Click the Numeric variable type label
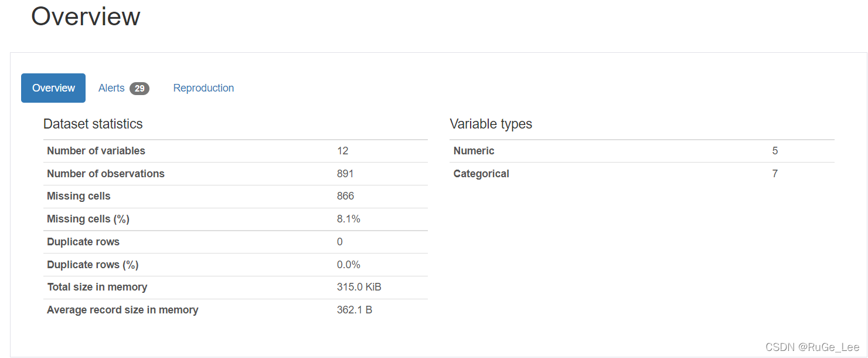 [x=474, y=151]
